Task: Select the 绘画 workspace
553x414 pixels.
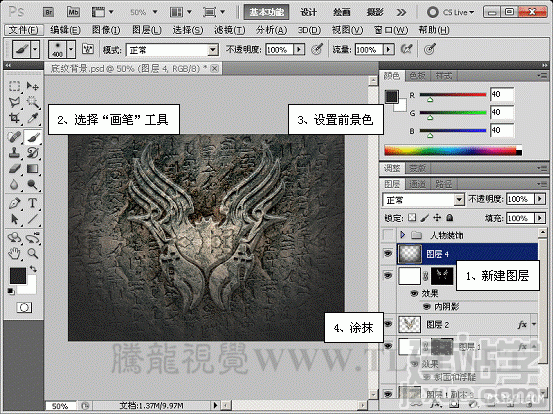Action: click(x=342, y=12)
